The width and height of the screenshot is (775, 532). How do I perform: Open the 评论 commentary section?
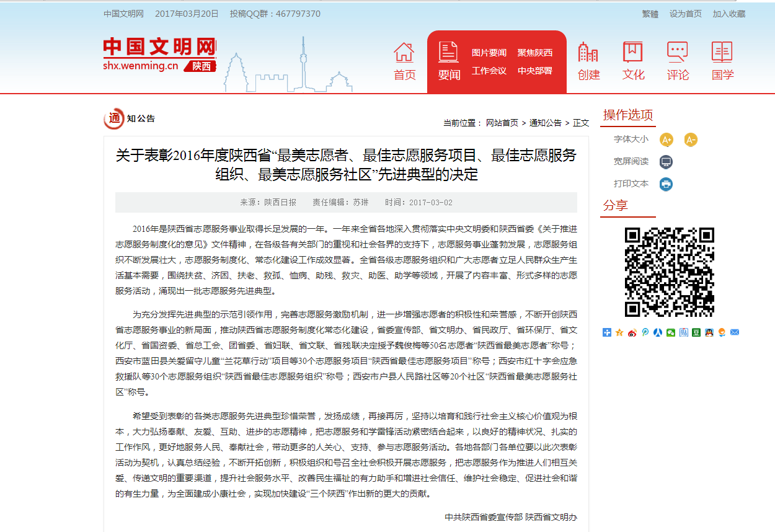(678, 61)
